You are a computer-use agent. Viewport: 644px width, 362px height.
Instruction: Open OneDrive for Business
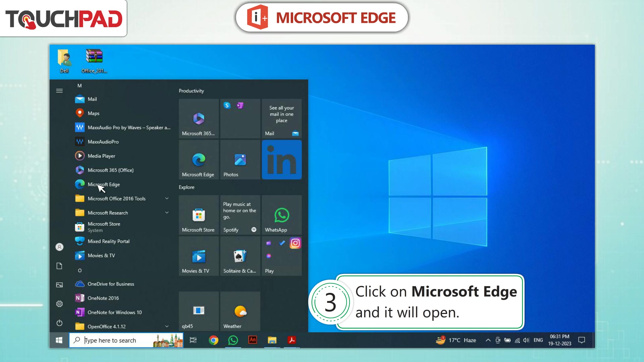123,284
